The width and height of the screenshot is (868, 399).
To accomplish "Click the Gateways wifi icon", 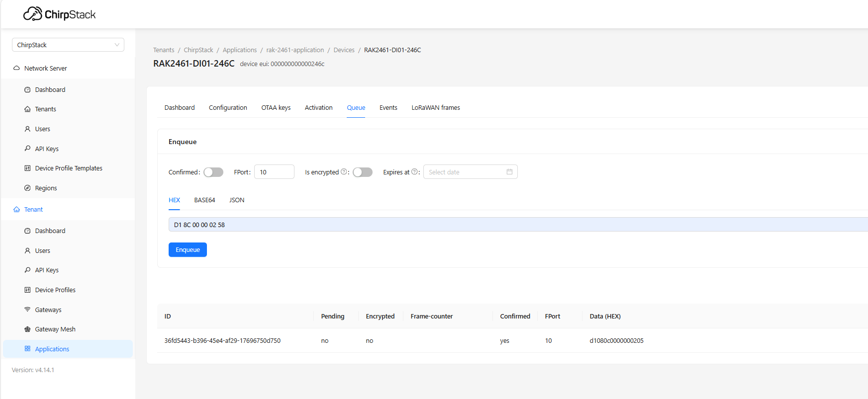I will pyautogui.click(x=27, y=310).
